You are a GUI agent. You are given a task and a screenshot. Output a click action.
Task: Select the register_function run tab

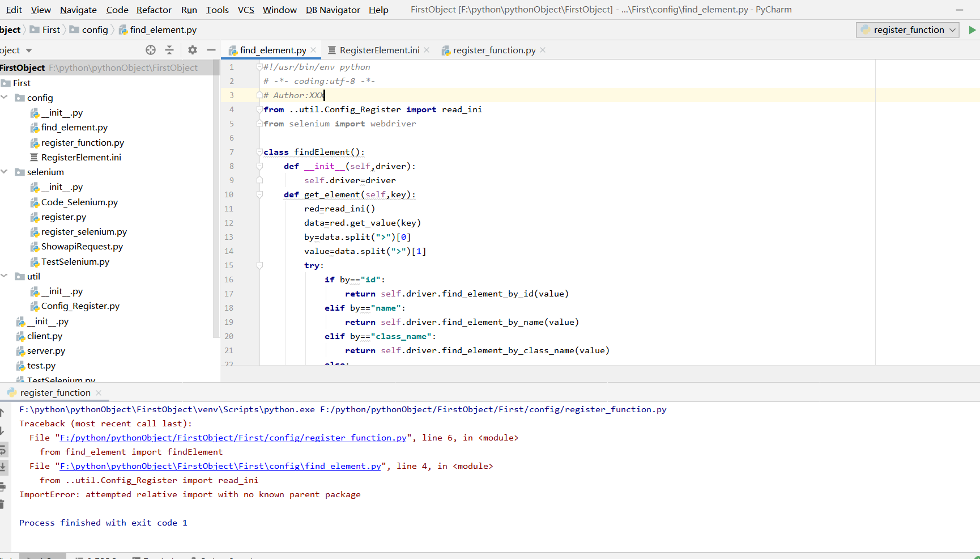[55, 392]
